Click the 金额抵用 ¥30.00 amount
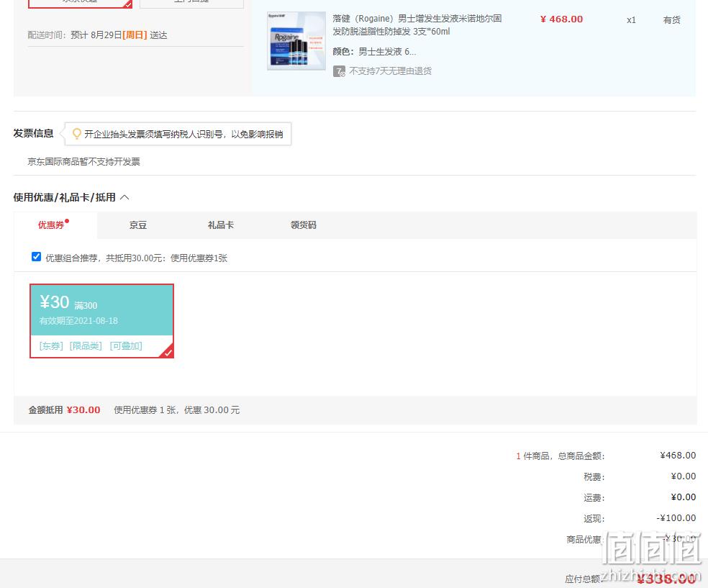Screen dimensions: 708x588 point(83,410)
